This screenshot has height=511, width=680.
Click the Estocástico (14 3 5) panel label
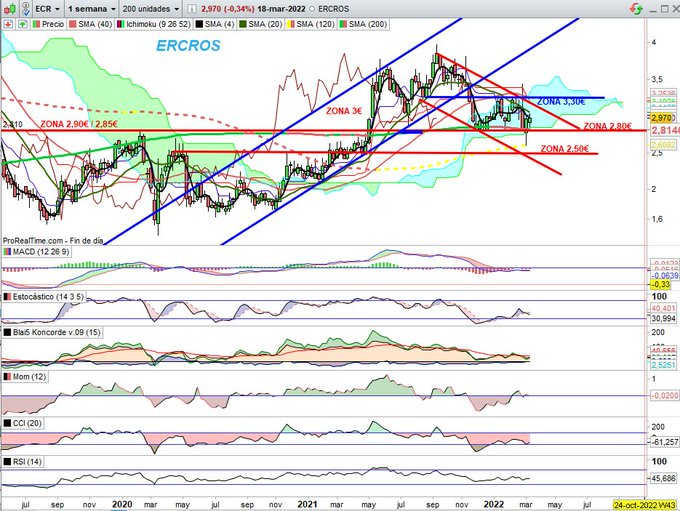point(48,297)
